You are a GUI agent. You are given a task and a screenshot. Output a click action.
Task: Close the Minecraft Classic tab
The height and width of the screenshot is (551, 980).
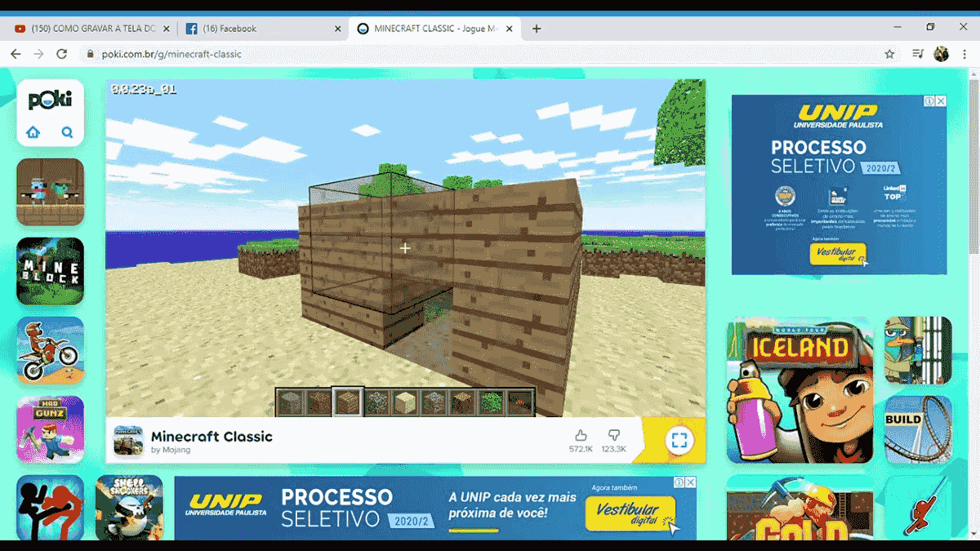pos(510,29)
